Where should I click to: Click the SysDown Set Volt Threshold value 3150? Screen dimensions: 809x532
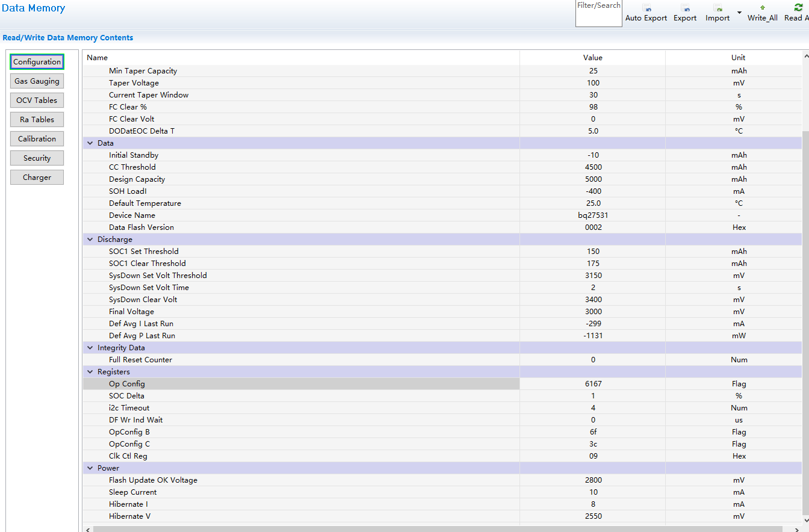[593, 276]
